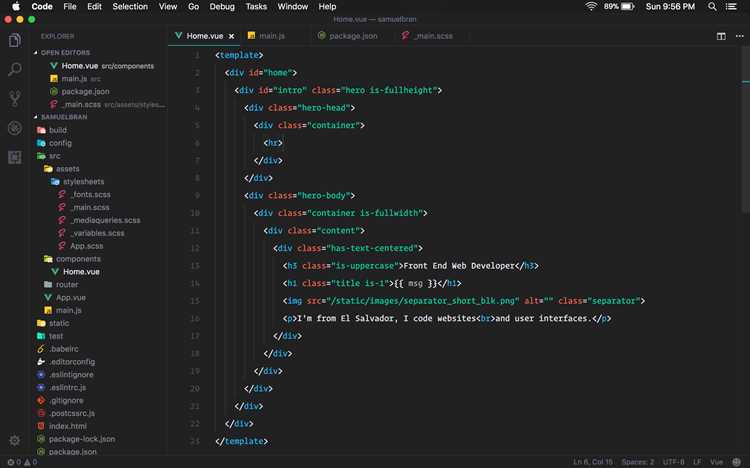Change language mode Vue in status bar

coord(716,462)
